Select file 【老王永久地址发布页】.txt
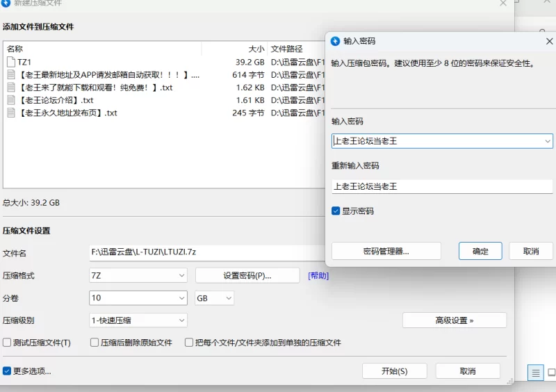Viewport: 556px width, 392px height. (x=67, y=113)
